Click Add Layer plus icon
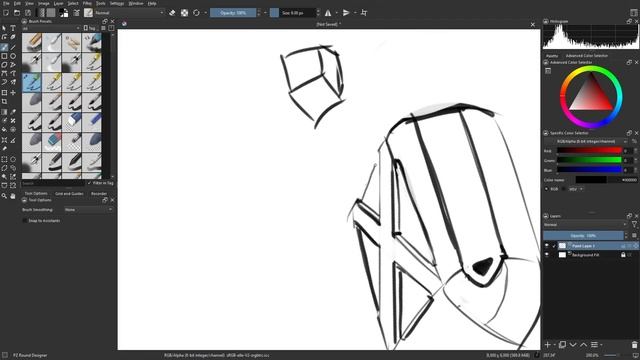 548,345
